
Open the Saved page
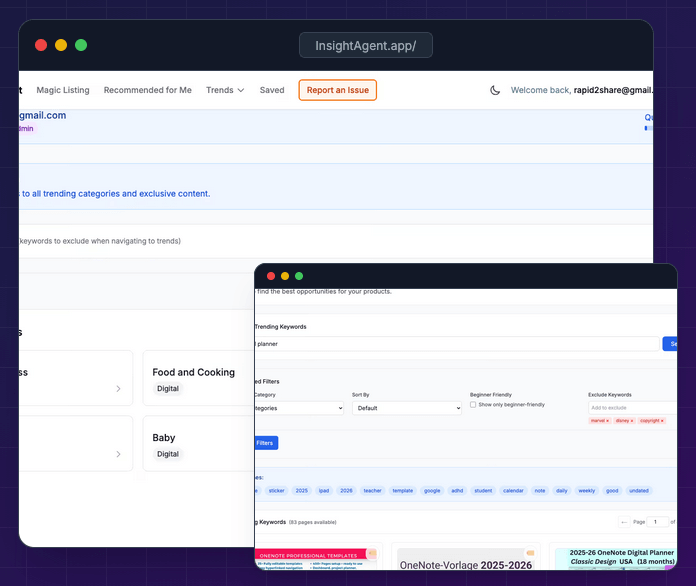(272, 90)
